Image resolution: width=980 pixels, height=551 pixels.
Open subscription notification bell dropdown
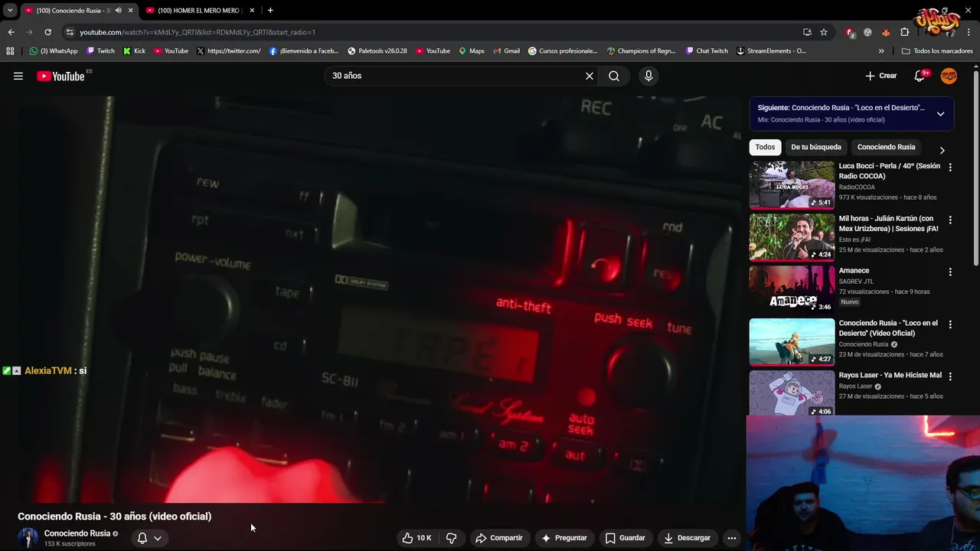click(x=149, y=538)
